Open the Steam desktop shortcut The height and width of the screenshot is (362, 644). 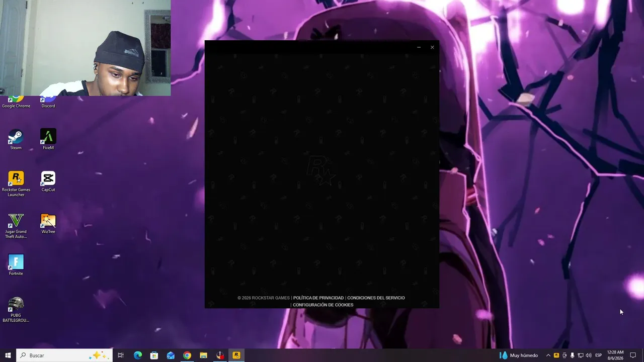pos(16,139)
